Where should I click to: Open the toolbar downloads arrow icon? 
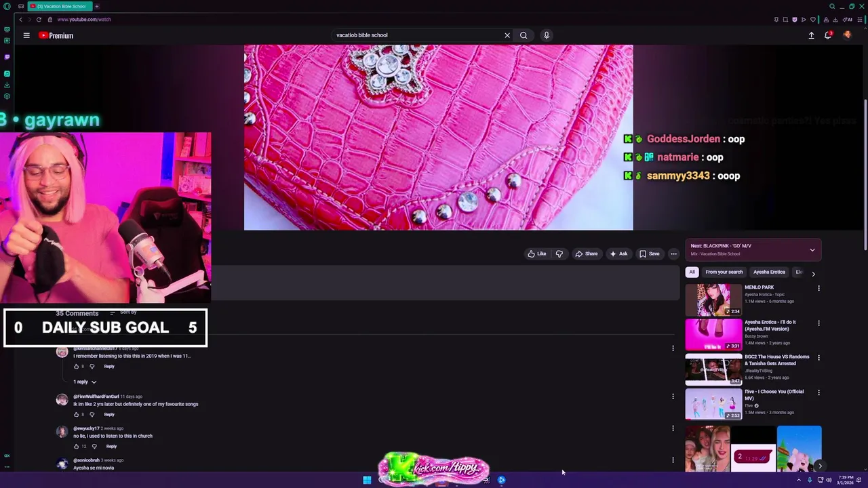pos(834,19)
